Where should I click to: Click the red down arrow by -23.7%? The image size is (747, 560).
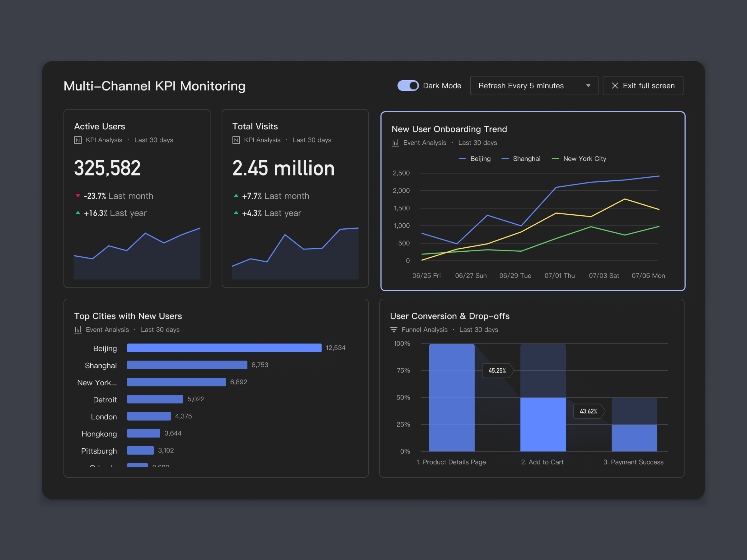[78, 196]
